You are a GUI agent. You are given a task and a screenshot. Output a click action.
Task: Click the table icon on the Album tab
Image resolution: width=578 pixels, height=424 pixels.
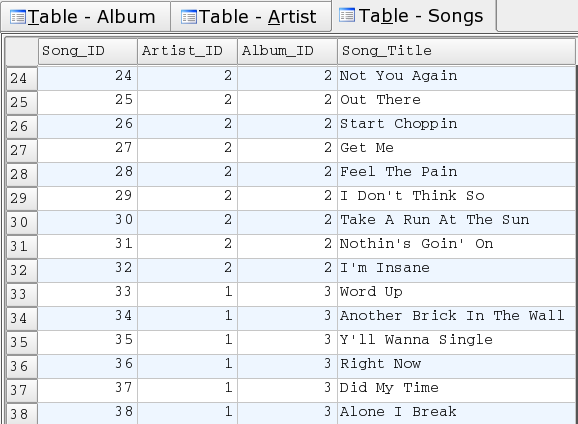coord(18,17)
